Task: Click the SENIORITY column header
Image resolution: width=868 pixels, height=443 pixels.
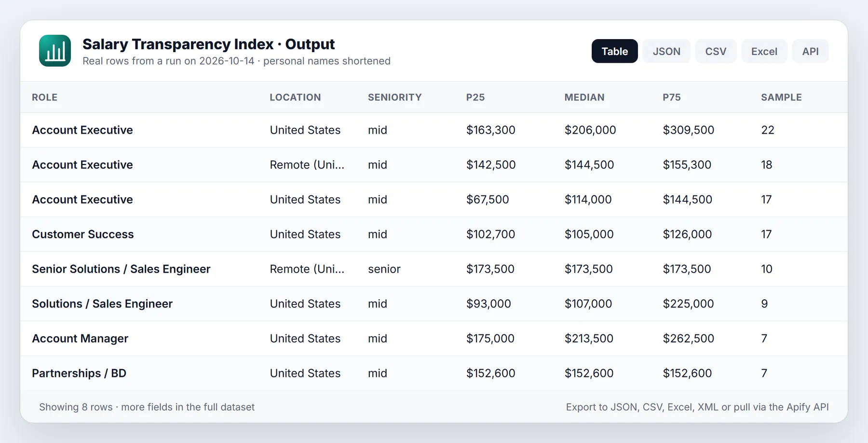Action: [395, 97]
